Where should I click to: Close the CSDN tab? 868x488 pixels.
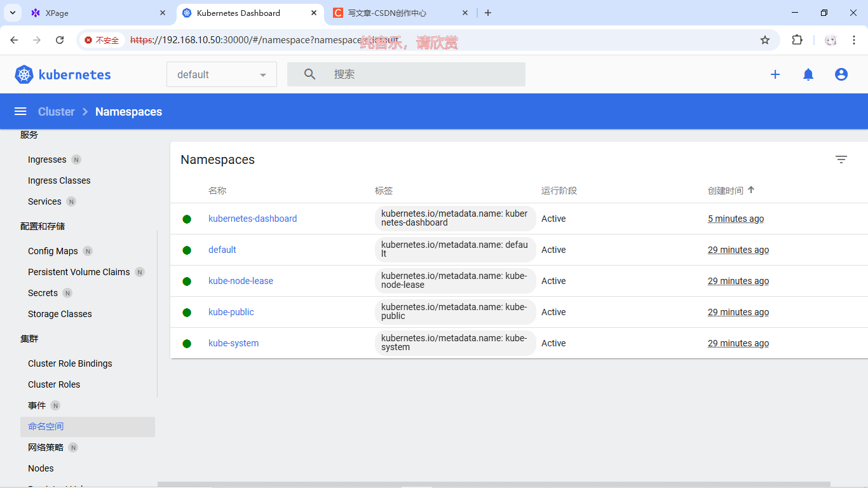pyautogui.click(x=465, y=13)
